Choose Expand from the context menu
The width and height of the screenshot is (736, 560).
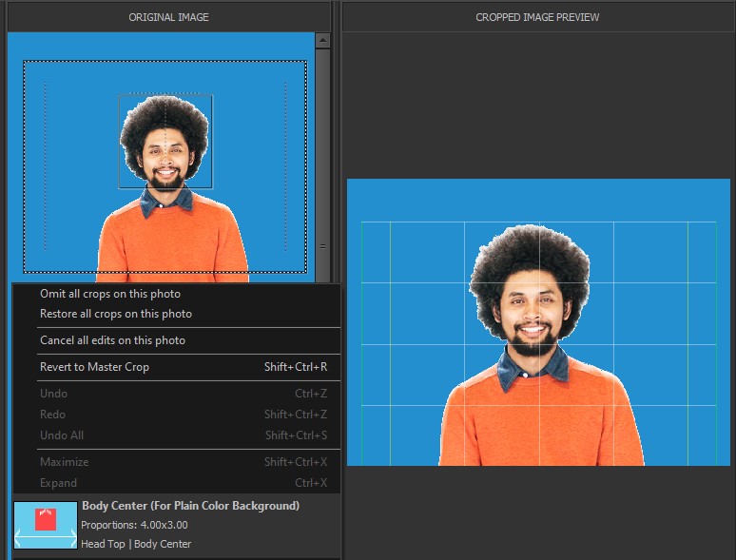58,483
